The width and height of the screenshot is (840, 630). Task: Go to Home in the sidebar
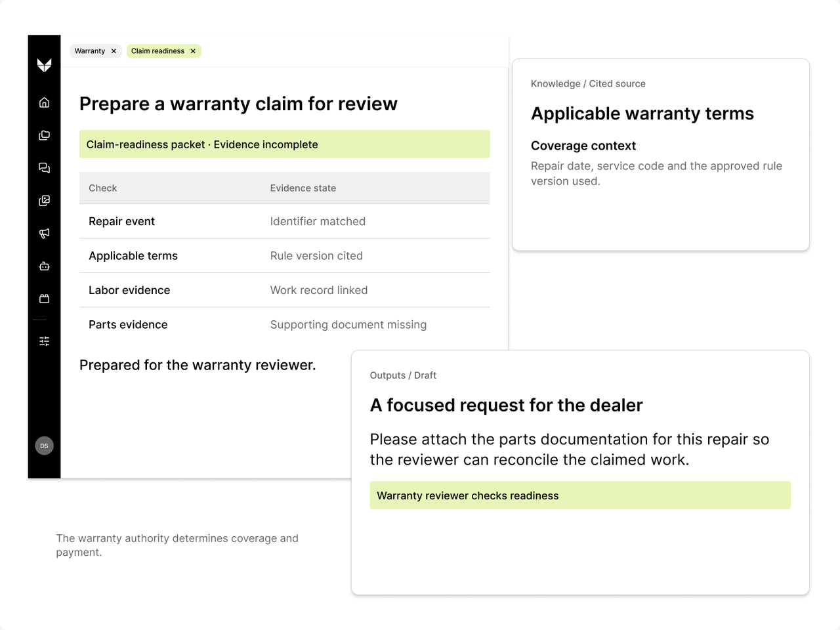[44, 102]
